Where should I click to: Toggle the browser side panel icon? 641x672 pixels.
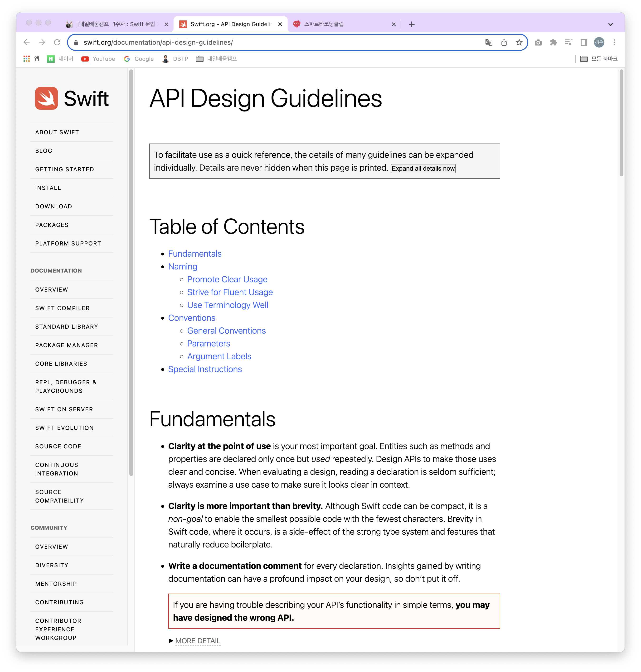(584, 42)
